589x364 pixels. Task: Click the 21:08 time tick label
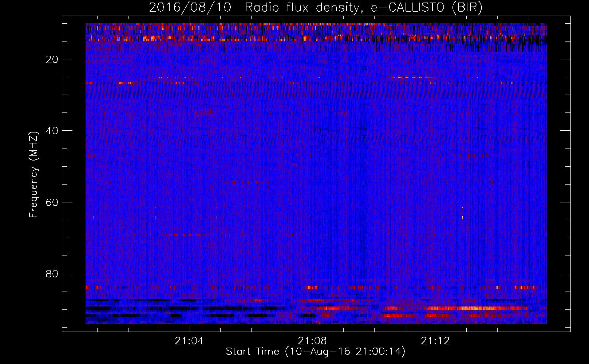point(312,341)
